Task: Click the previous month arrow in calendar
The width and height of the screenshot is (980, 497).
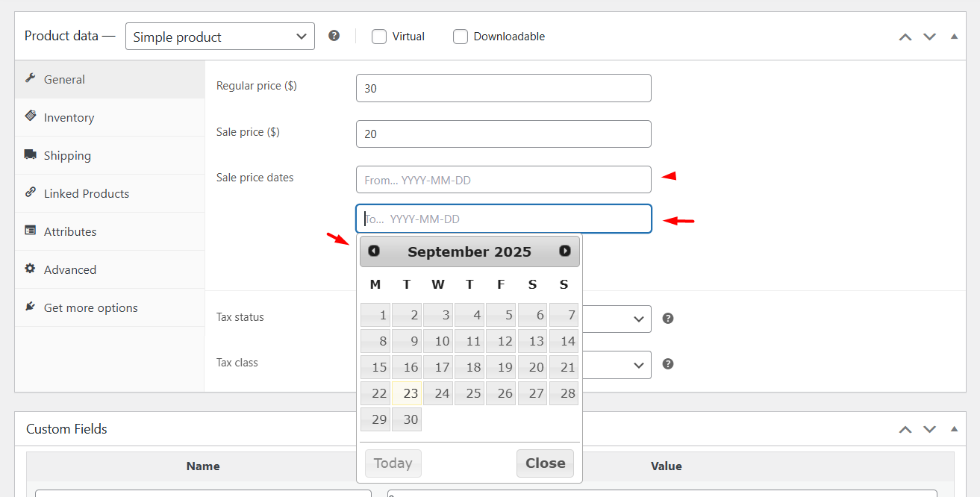Action: [x=374, y=251]
